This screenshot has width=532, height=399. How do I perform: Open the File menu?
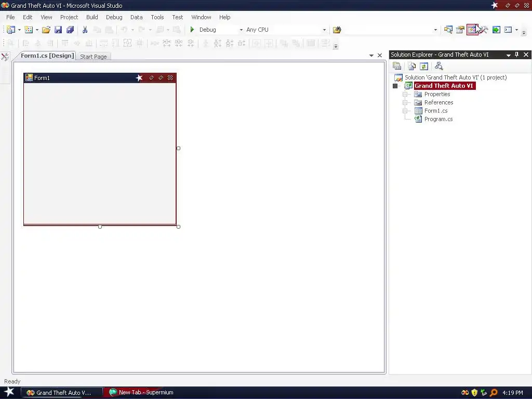pyautogui.click(x=10, y=17)
